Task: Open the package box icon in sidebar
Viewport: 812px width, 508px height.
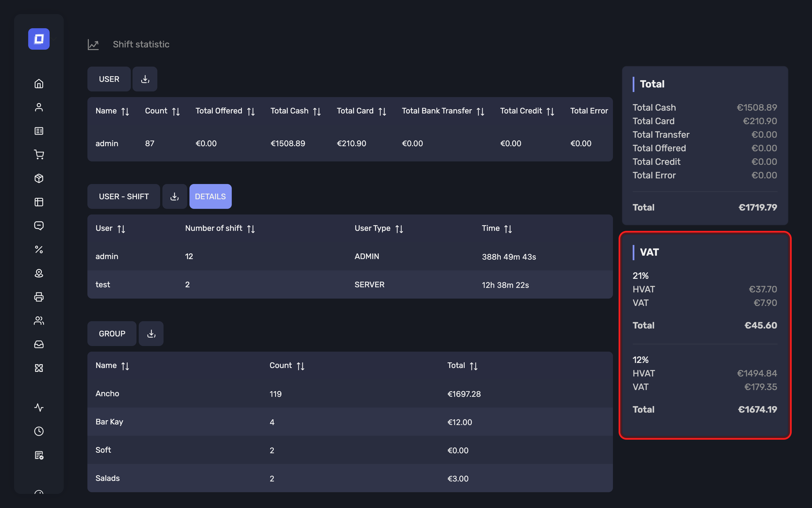Action: pos(39,178)
